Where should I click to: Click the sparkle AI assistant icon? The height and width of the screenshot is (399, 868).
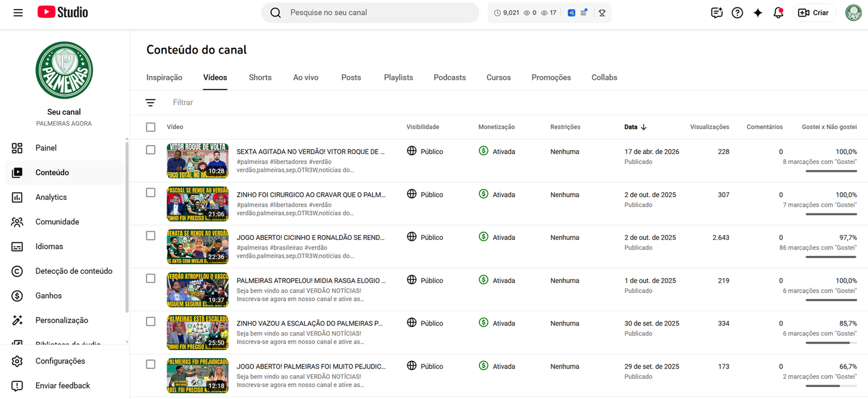[757, 12]
